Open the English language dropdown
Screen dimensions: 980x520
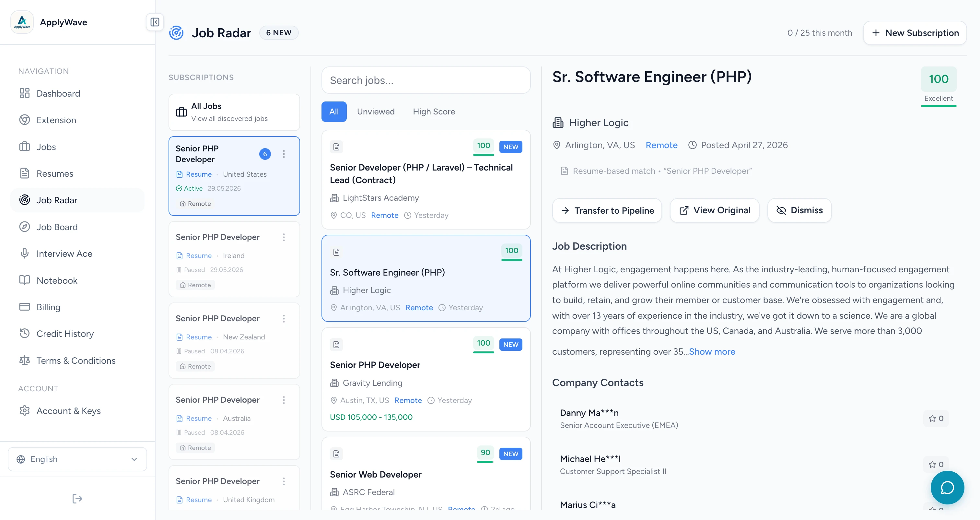pyautogui.click(x=77, y=459)
